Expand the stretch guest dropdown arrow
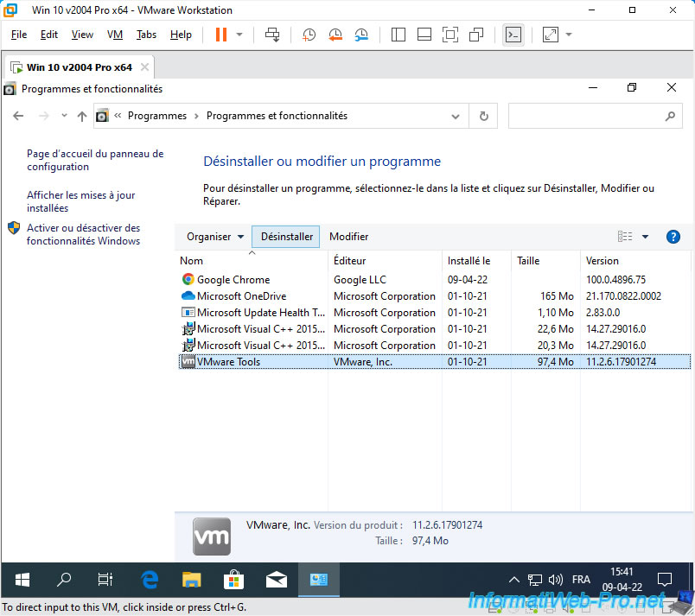The image size is (695, 616). [569, 35]
